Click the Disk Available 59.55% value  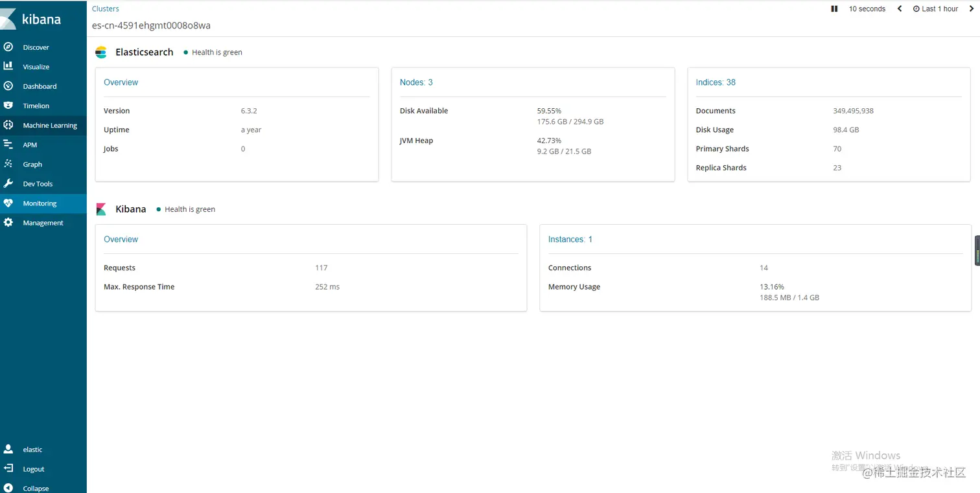click(x=549, y=111)
